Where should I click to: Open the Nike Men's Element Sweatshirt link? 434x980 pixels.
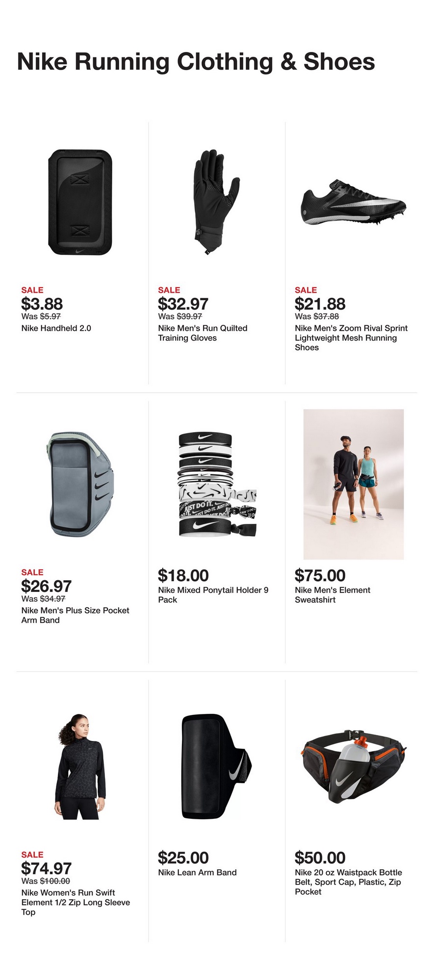[x=332, y=595]
